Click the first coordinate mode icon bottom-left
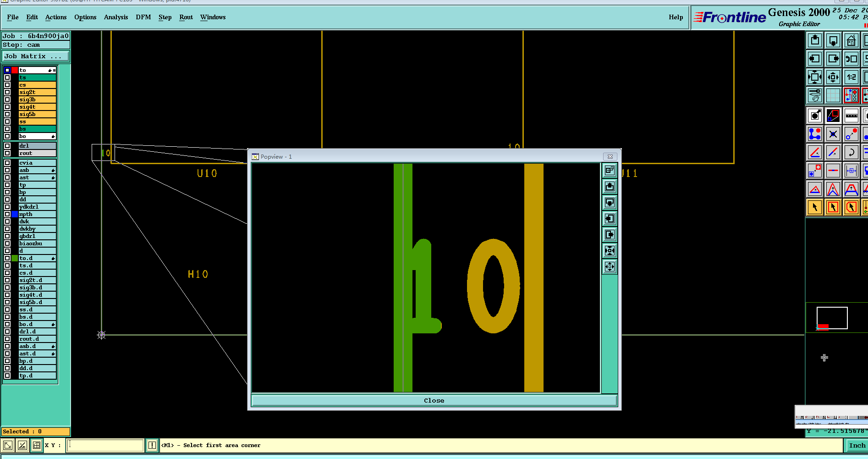Screen dimensions: 868x459 click(x=8, y=445)
